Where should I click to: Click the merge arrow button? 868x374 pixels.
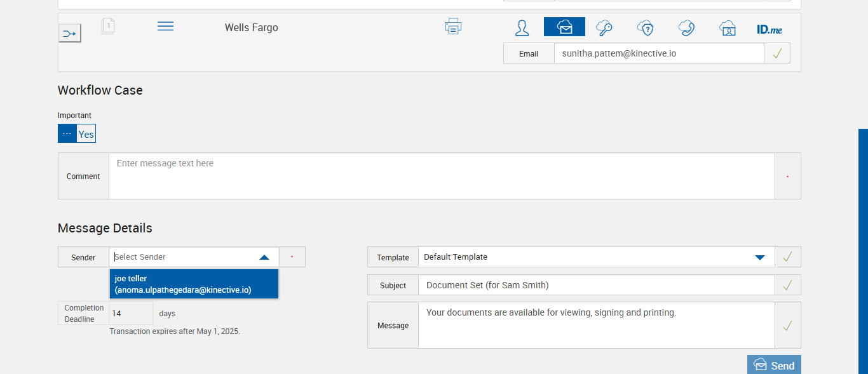click(x=70, y=33)
